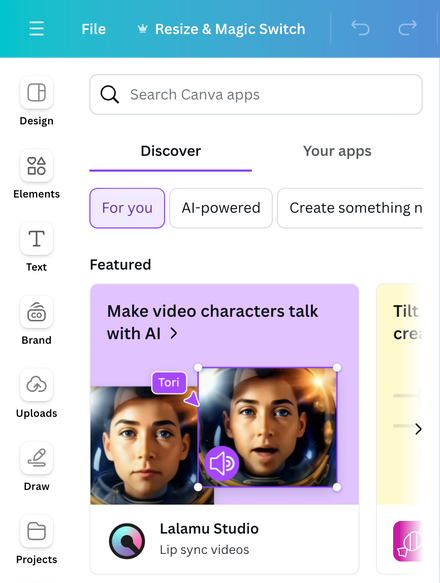
Task: Click the Featured heading
Action: pos(121,264)
